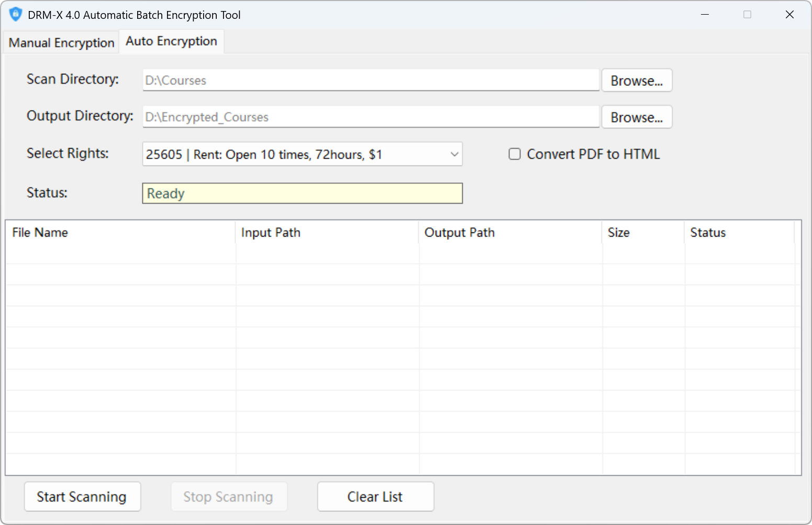Enable Convert PDF to HTML

point(514,153)
